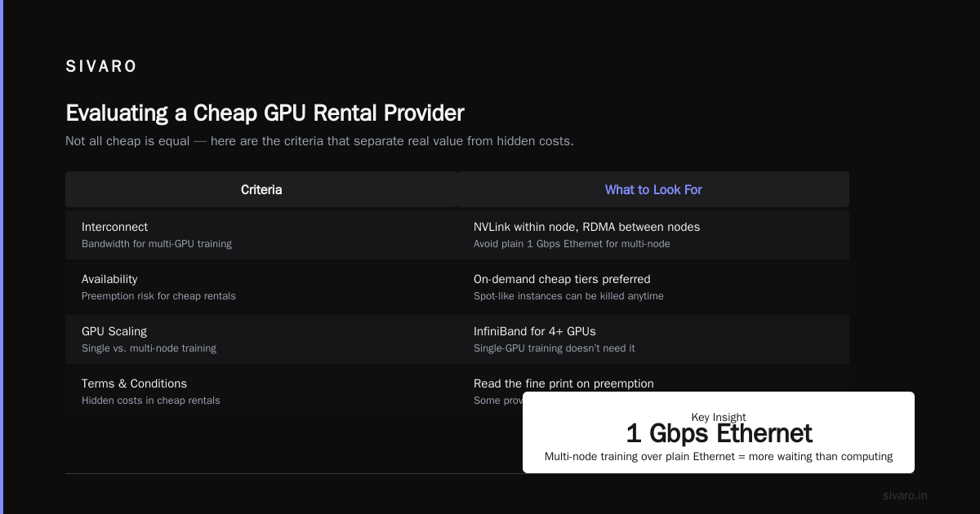The image size is (980, 514).
Task: Click 'Avoid plain 1 Gbps Ethernet for multi-node'
Action: pos(572,244)
